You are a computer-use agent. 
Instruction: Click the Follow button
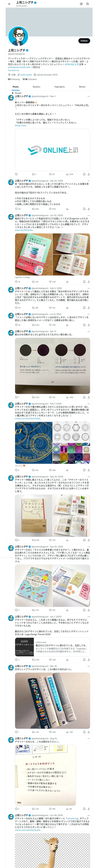click(x=84, y=41)
